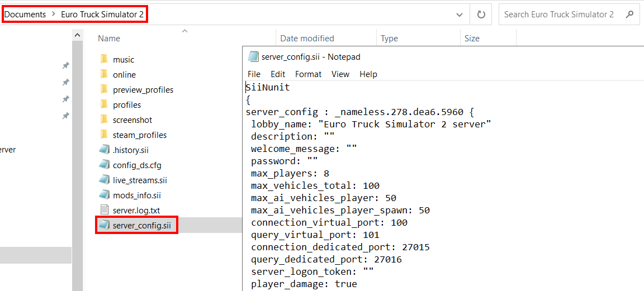This screenshot has height=291, width=644.
Task: Click the config_ds.cfg file icon
Action: [105, 165]
